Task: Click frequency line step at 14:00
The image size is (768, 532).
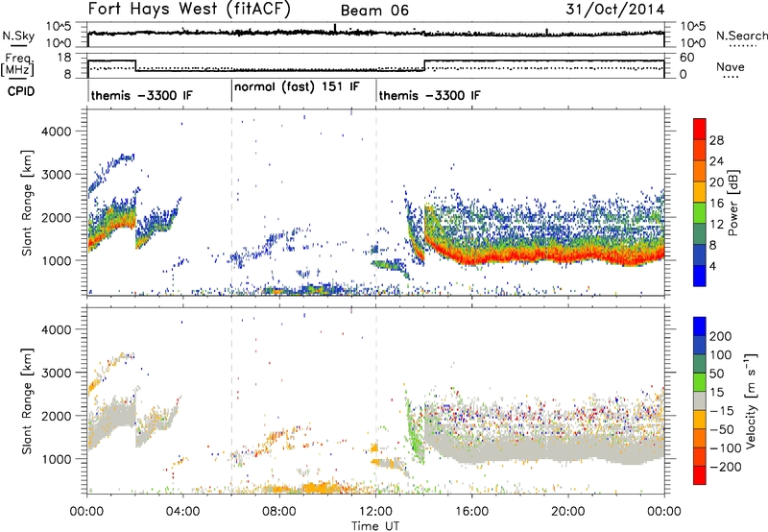Action: 424,65
